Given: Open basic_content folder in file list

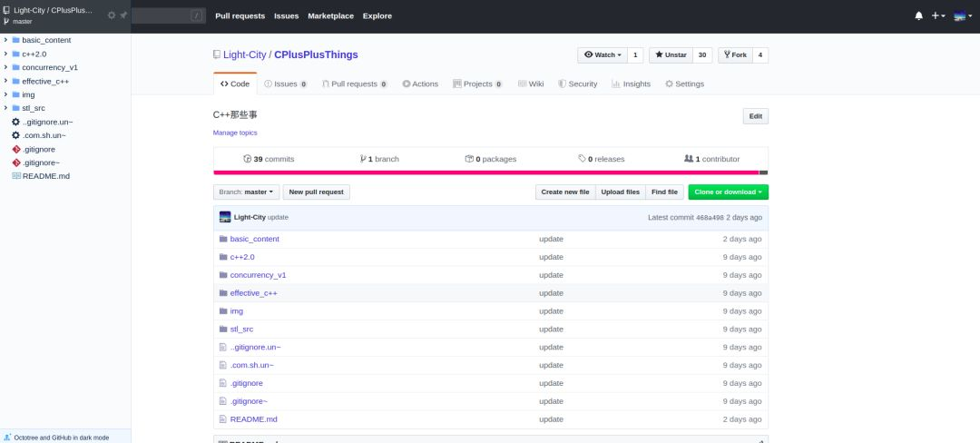Looking at the screenshot, I should [254, 240].
